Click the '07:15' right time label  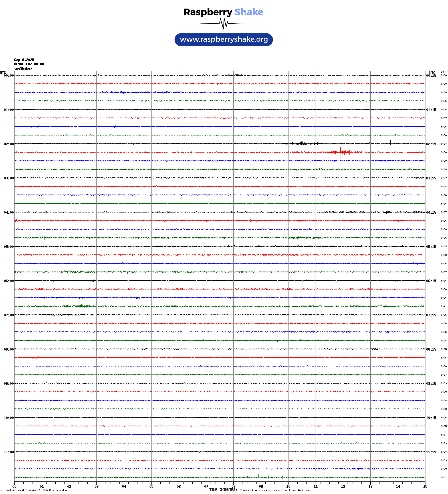point(431,315)
